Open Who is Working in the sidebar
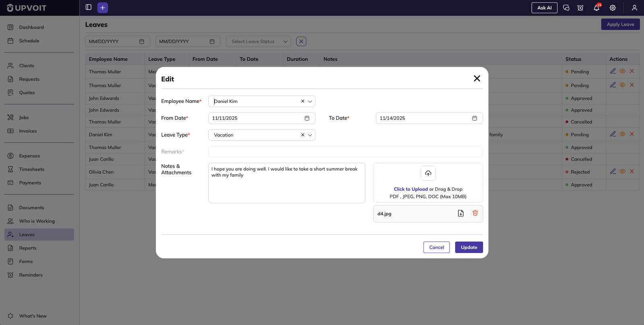The height and width of the screenshot is (325, 644). point(39,221)
